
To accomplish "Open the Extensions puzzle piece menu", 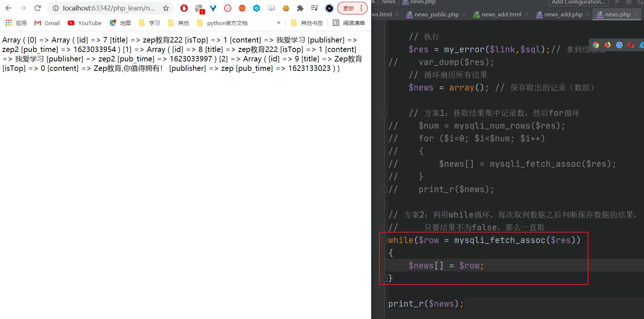I will [300, 8].
